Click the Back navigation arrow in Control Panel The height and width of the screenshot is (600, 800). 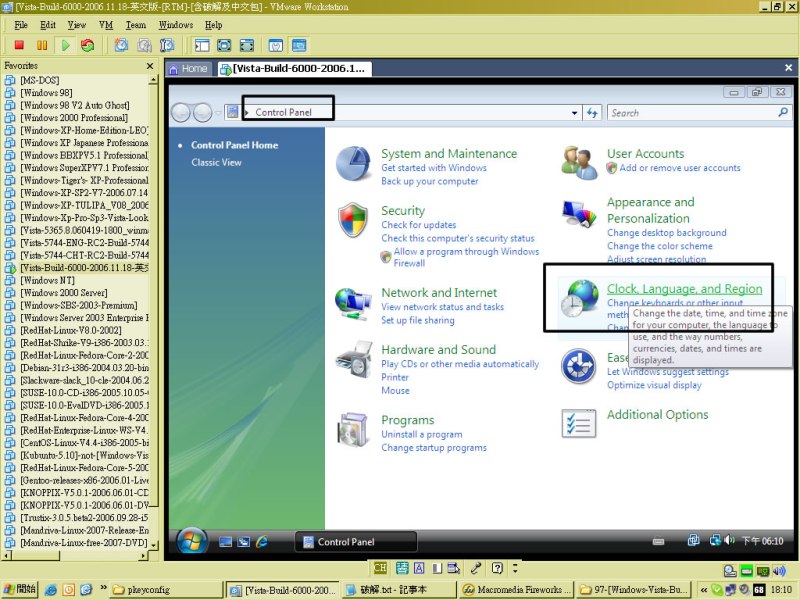(181, 112)
